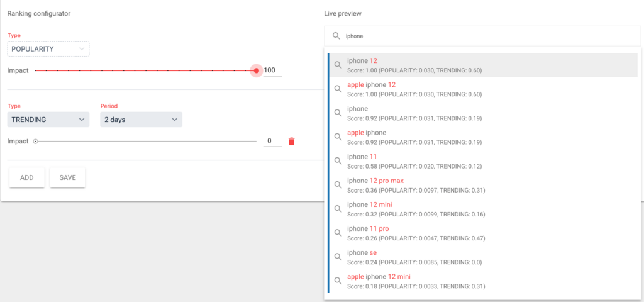Screen dimensions: 644x302
Task: Select the "iphone 12" suggestion
Action: click(484, 65)
